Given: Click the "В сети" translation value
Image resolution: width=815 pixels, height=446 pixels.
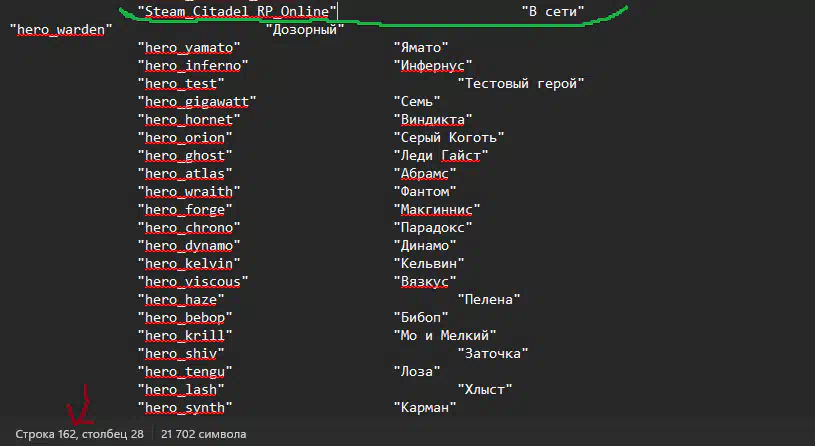Looking at the screenshot, I should 553,11.
